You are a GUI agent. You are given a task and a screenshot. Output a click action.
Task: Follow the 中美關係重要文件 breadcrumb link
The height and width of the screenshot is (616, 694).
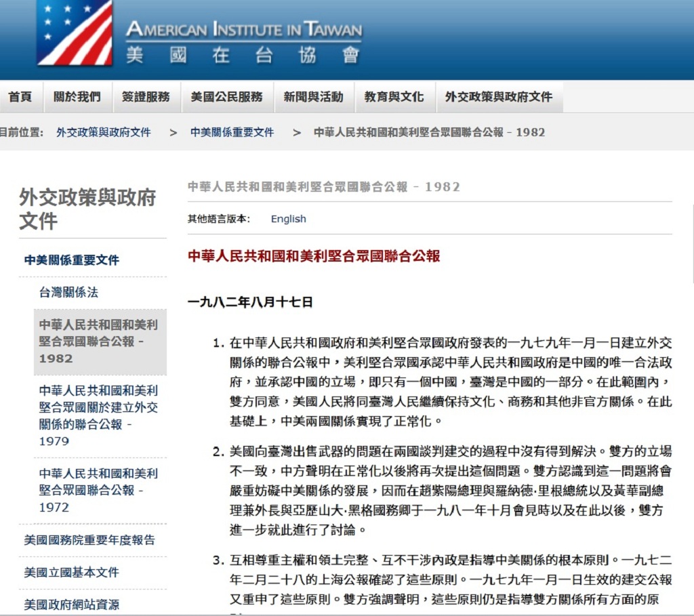click(232, 132)
